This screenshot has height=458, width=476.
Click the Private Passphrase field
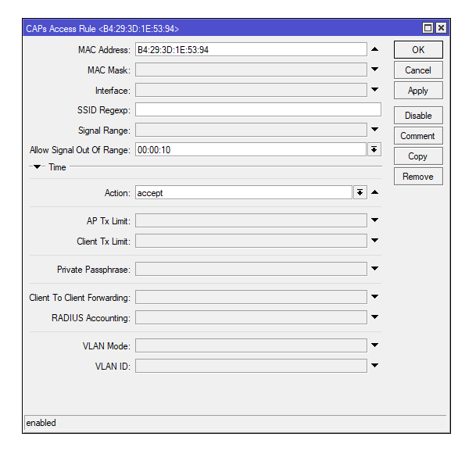click(x=251, y=269)
